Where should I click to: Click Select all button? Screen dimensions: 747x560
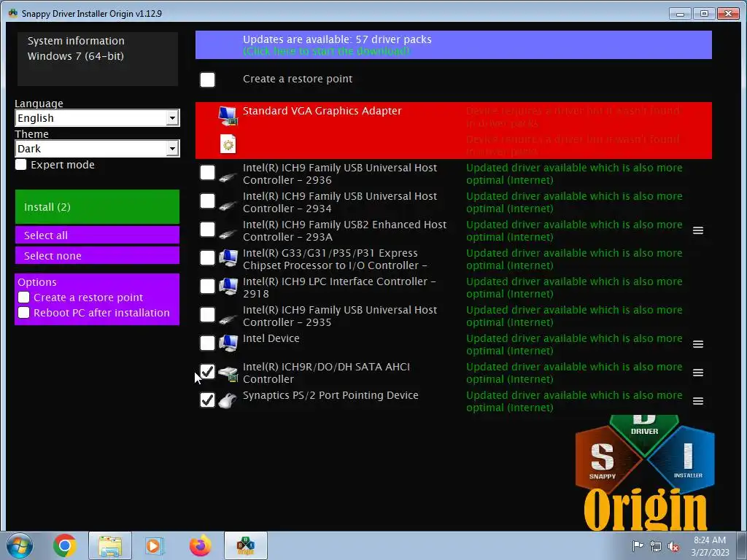point(97,235)
